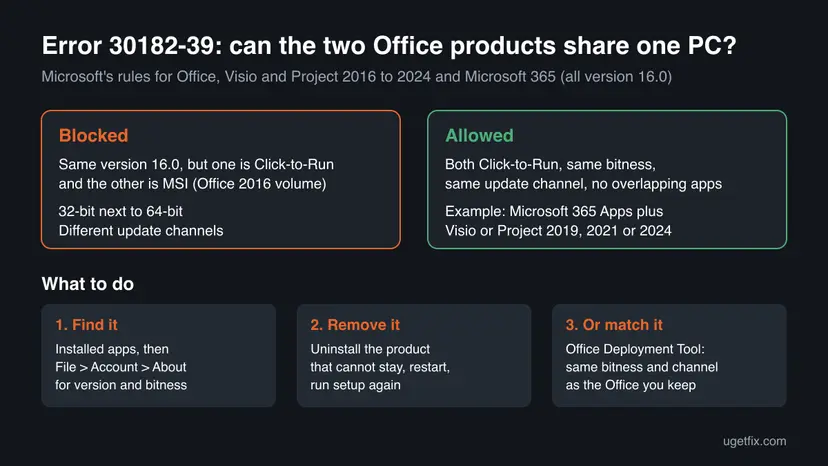Click the headline 'Error 30182-39: can the two Office products share one PC?'
The image size is (828, 466).
click(389, 46)
